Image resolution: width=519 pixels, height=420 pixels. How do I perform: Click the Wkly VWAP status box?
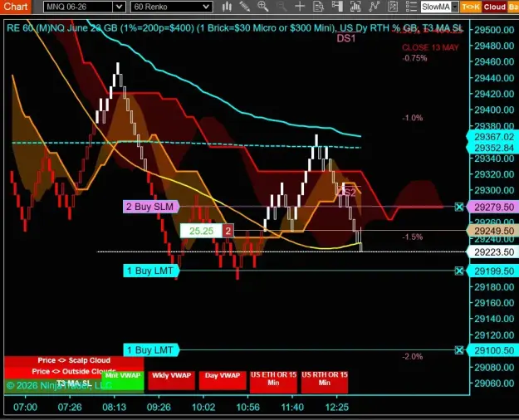pyautogui.click(x=171, y=381)
